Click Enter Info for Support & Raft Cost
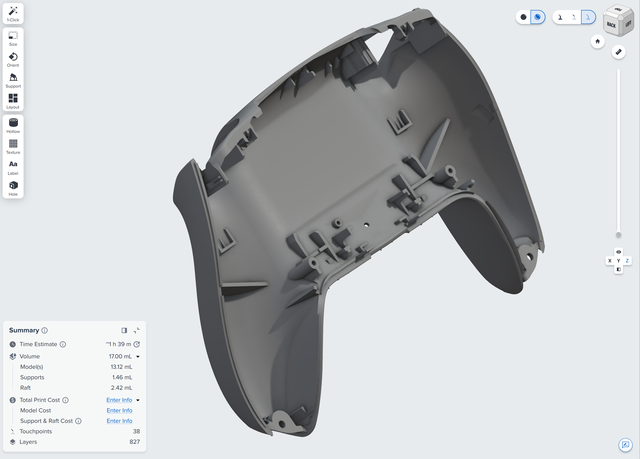Image resolution: width=640 pixels, height=459 pixels. click(x=119, y=421)
